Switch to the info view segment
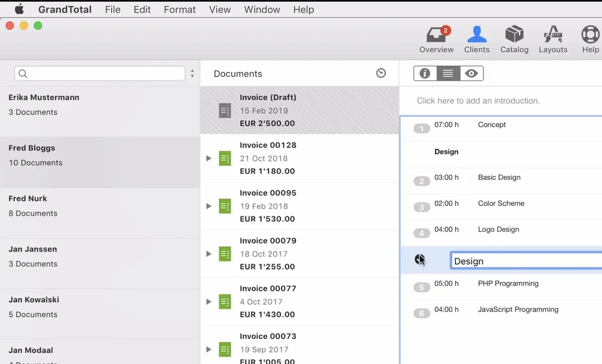The height and width of the screenshot is (364, 602). click(x=425, y=74)
